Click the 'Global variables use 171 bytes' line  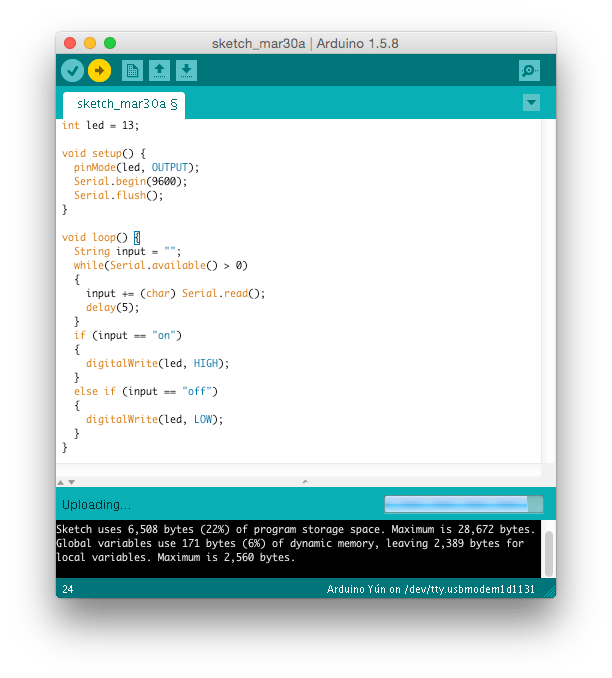[290, 543]
